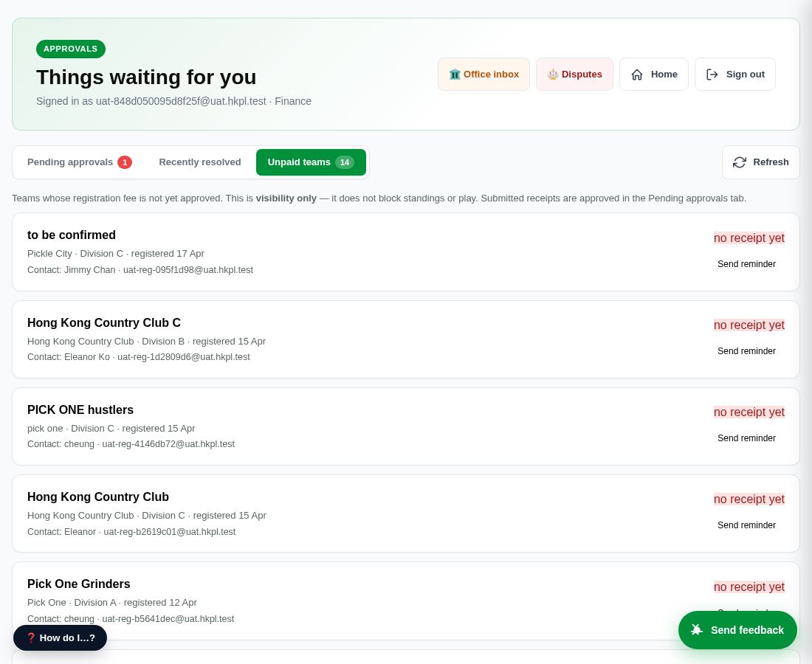Image resolution: width=812 pixels, height=664 pixels.
Task: Click 'no receipt yet' for PICK ONE hustlers
Action: pos(749,412)
